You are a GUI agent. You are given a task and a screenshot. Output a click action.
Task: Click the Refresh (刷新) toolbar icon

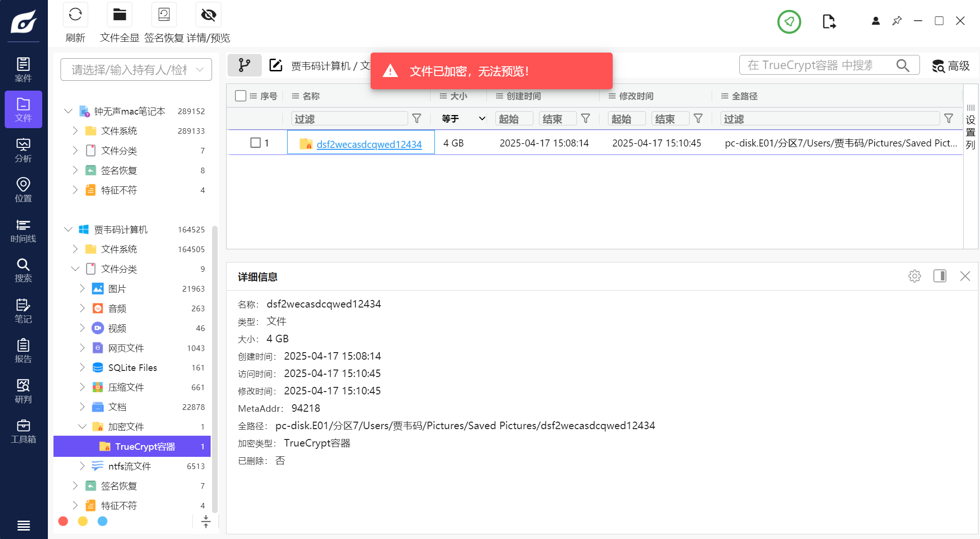click(75, 15)
